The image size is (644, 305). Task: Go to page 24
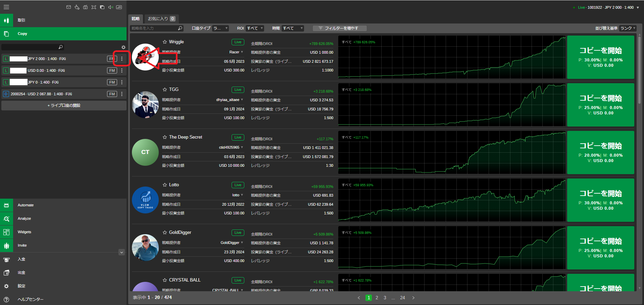(x=403, y=298)
